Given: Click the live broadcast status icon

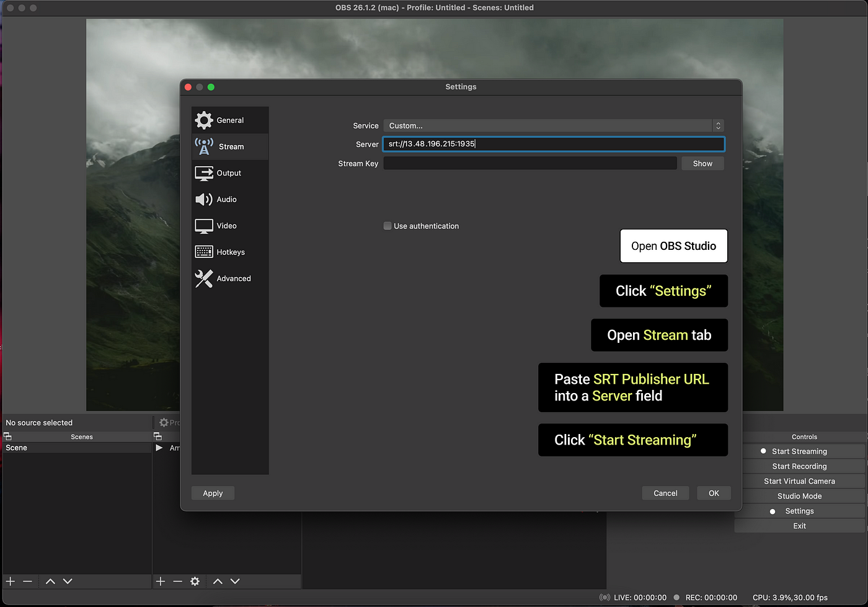Looking at the screenshot, I should pyautogui.click(x=604, y=598).
